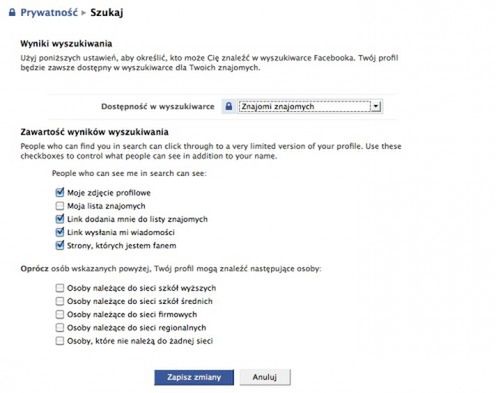The image size is (496, 393).
Task: Expand the Dostępność w wyszukiwarce dropdown arrow
Action: pos(376,106)
